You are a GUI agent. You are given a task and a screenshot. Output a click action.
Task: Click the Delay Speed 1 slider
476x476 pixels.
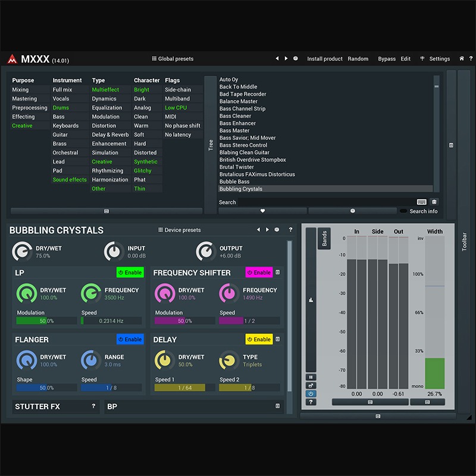pos(184,387)
